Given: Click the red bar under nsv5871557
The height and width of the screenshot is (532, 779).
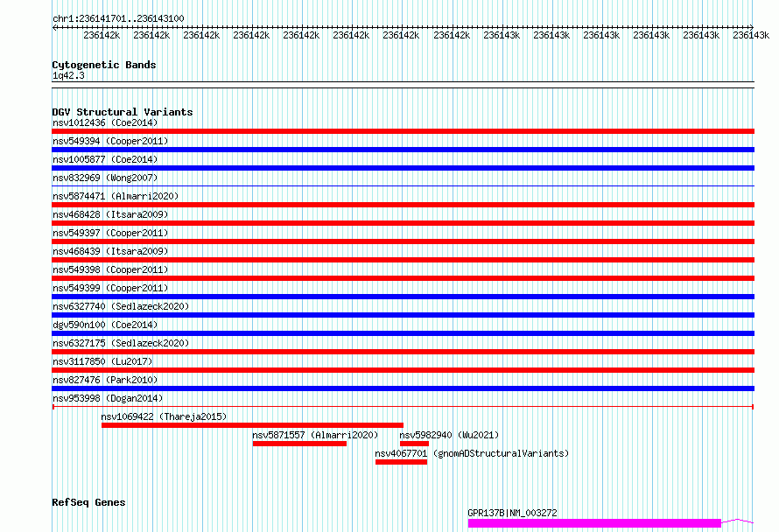Looking at the screenshot, I should click(x=299, y=444).
